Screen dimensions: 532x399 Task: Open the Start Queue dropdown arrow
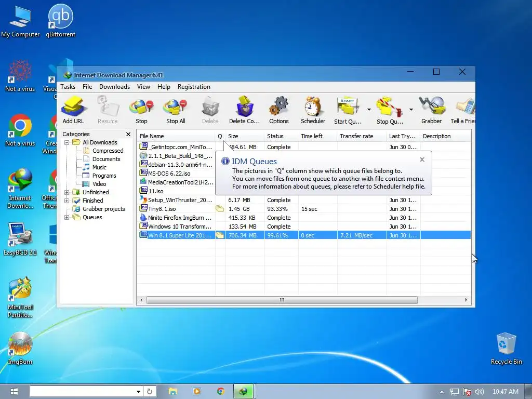coord(369,110)
